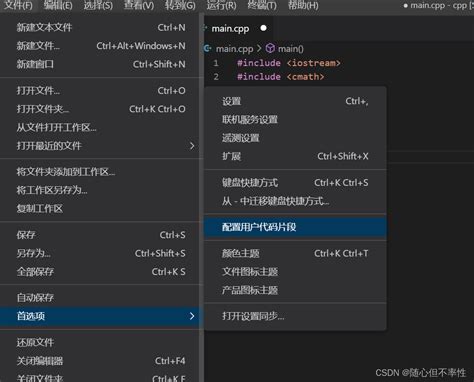Image resolution: width=474 pixels, height=382 pixels.
Task: Click the unsaved dot on main.cpp tab
Action: click(x=263, y=28)
